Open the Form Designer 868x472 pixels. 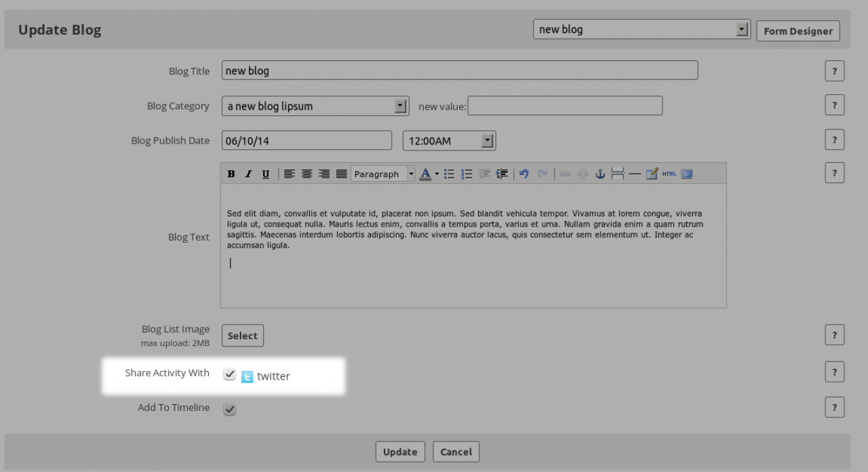[x=797, y=31]
